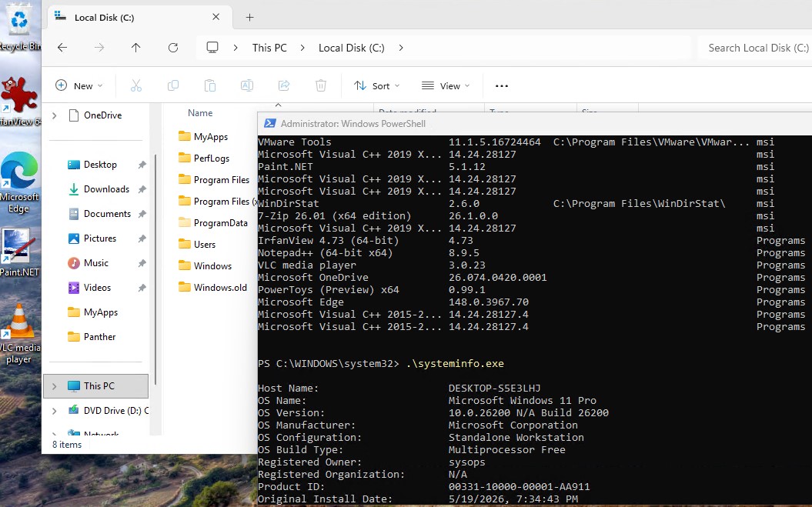Image resolution: width=812 pixels, height=507 pixels.
Task: Open IrfanView desktop shortcut
Action: [18, 102]
